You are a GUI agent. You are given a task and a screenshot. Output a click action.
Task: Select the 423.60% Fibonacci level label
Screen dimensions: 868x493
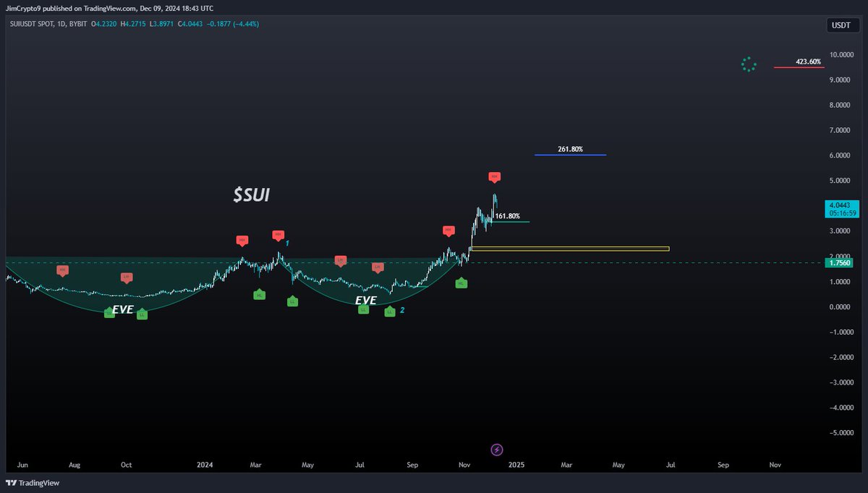coord(808,62)
